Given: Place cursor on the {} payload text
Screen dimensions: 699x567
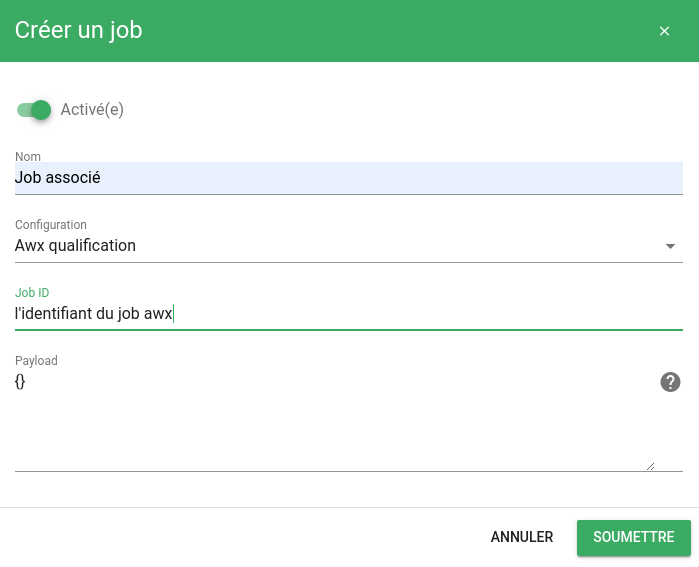Looking at the screenshot, I should click(x=20, y=382).
